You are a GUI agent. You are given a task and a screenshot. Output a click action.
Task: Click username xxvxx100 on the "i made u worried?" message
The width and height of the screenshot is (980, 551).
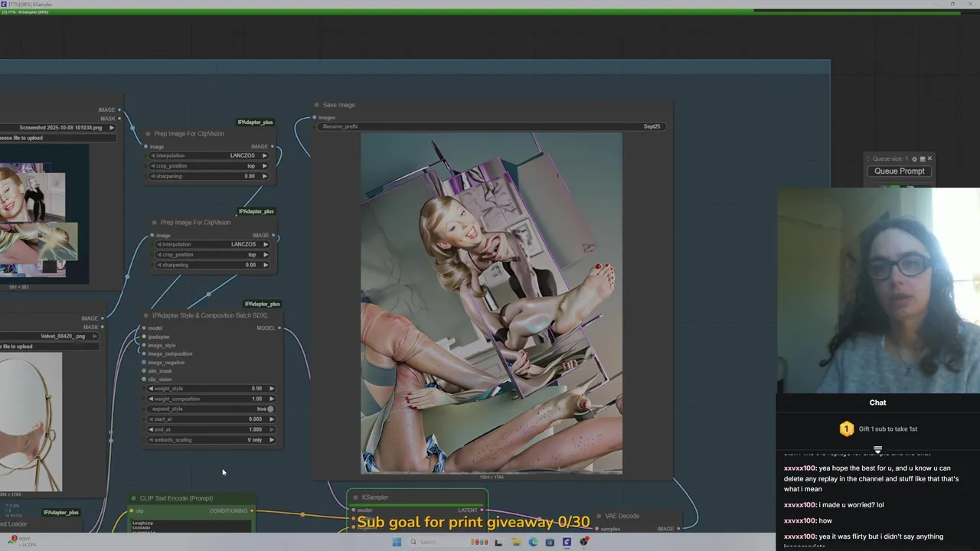click(x=800, y=505)
